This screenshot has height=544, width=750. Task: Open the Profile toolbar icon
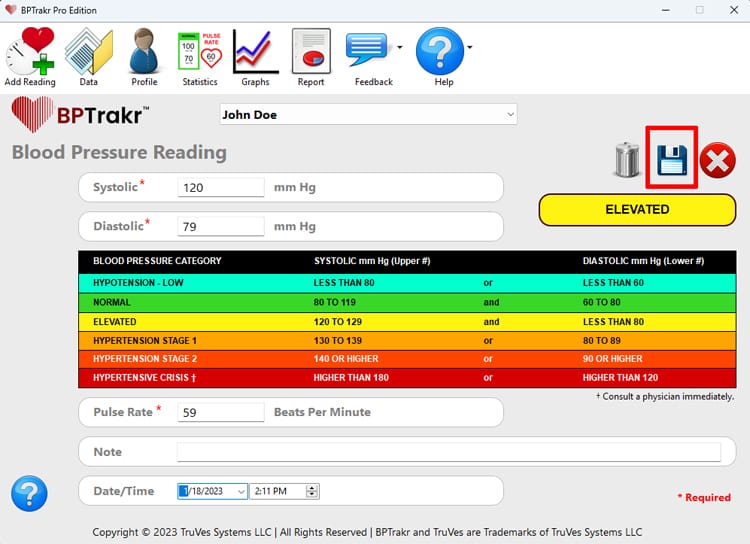[144, 52]
